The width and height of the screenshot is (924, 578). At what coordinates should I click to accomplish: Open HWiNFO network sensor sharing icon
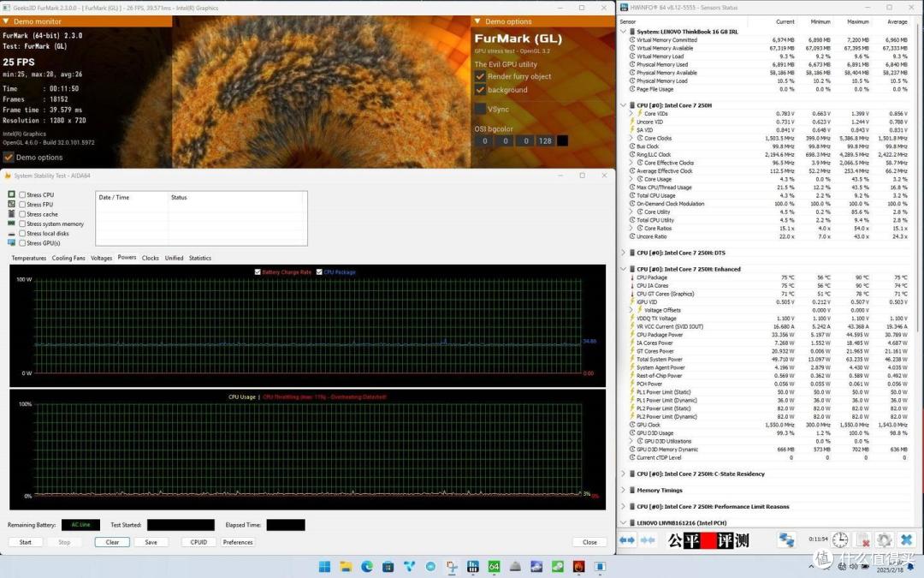pyautogui.click(x=786, y=539)
